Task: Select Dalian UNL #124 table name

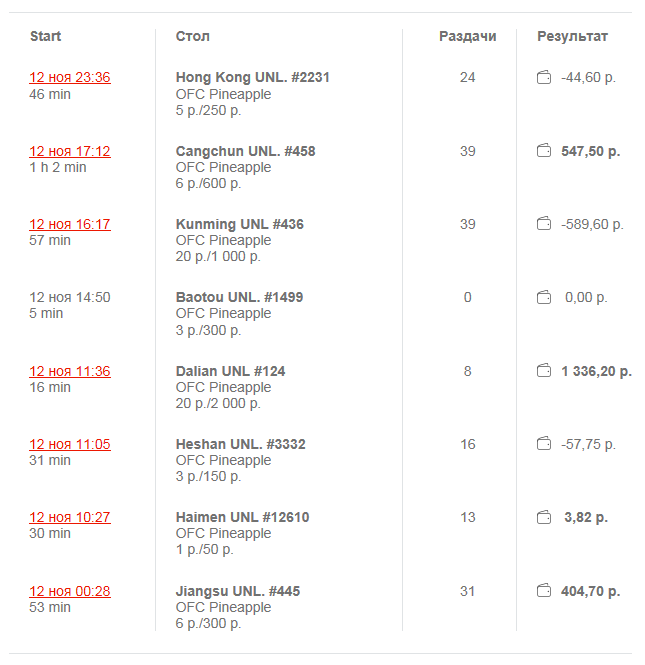Action: (x=230, y=371)
